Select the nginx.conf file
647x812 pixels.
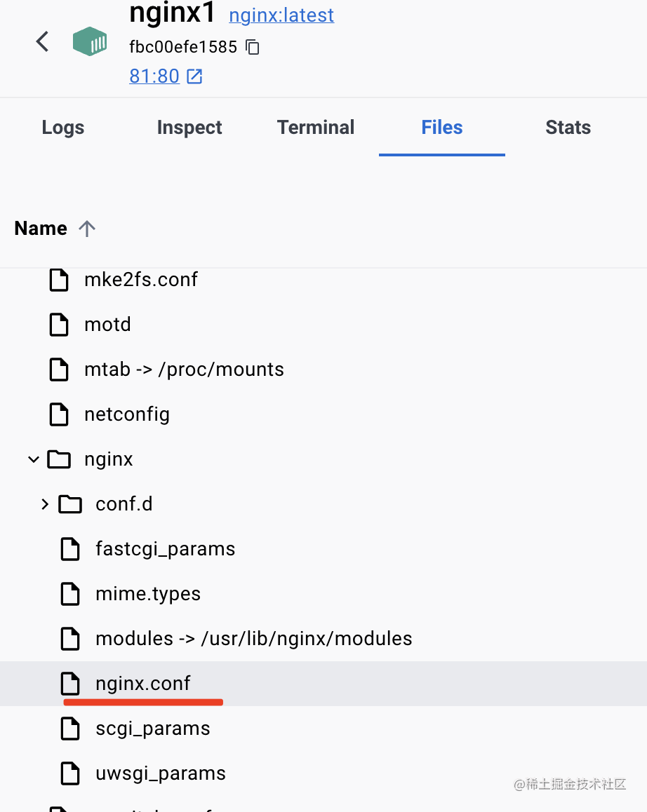tap(143, 684)
